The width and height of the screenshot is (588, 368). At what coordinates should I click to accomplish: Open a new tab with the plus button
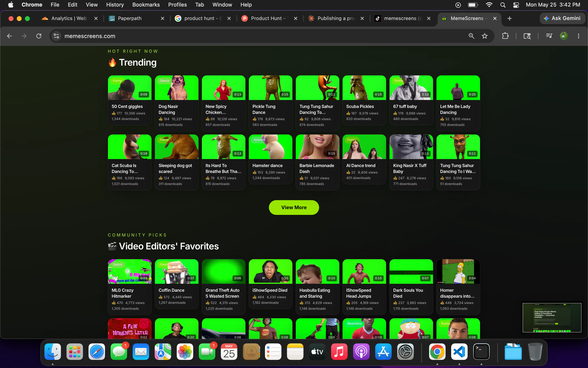tap(510, 18)
